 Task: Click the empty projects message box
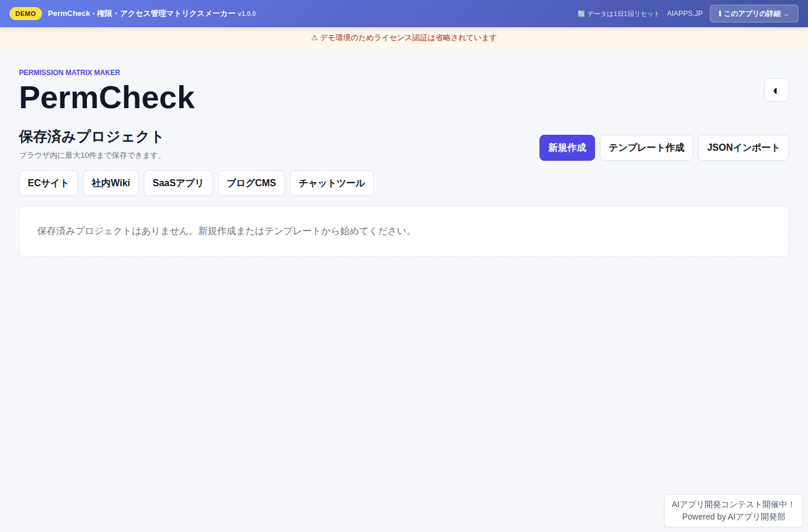[404, 231]
